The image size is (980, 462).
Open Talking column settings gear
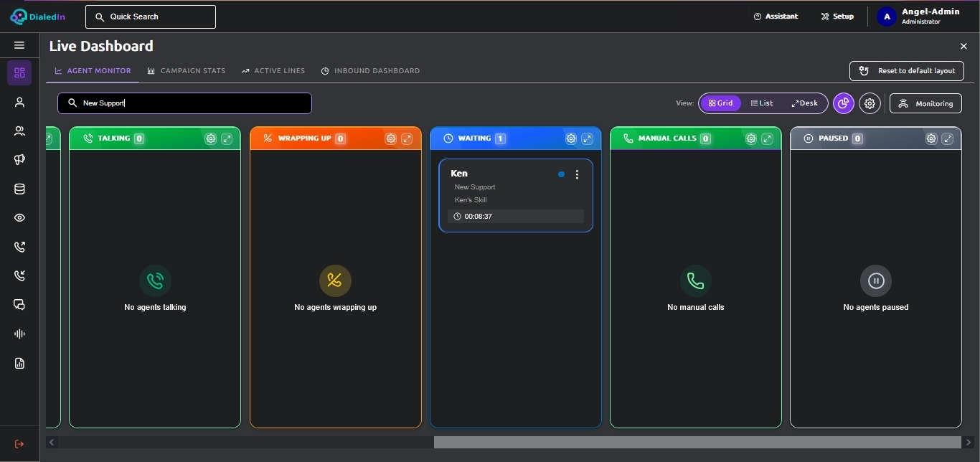tap(210, 138)
